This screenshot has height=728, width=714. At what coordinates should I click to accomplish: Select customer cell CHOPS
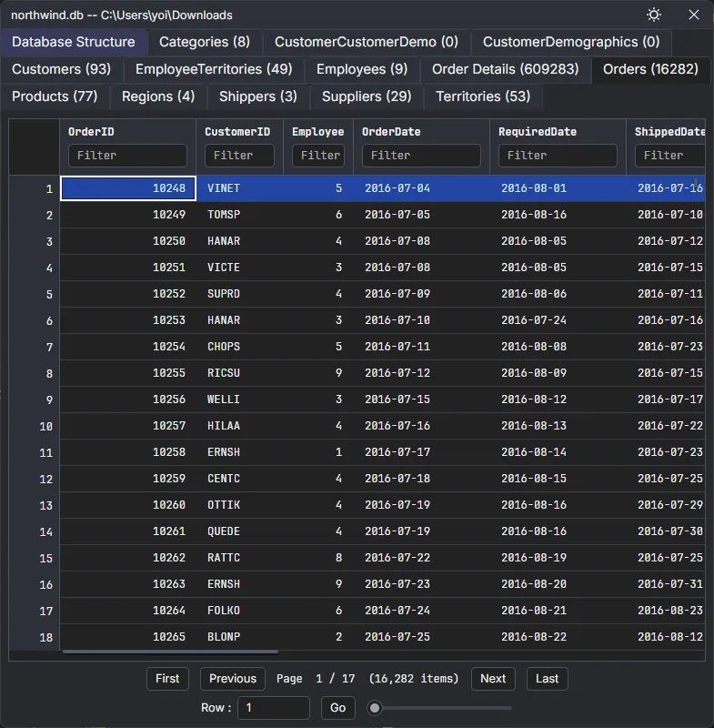pyautogui.click(x=239, y=347)
